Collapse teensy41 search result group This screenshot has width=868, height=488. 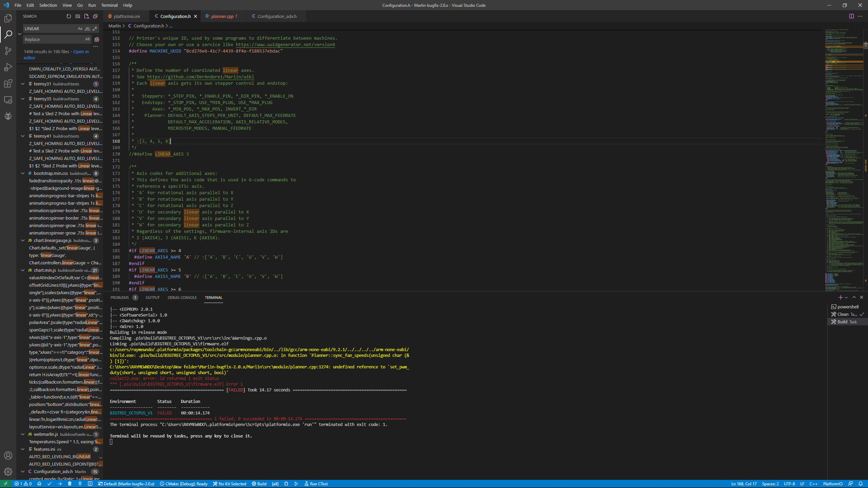pyautogui.click(x=23, y=136)
